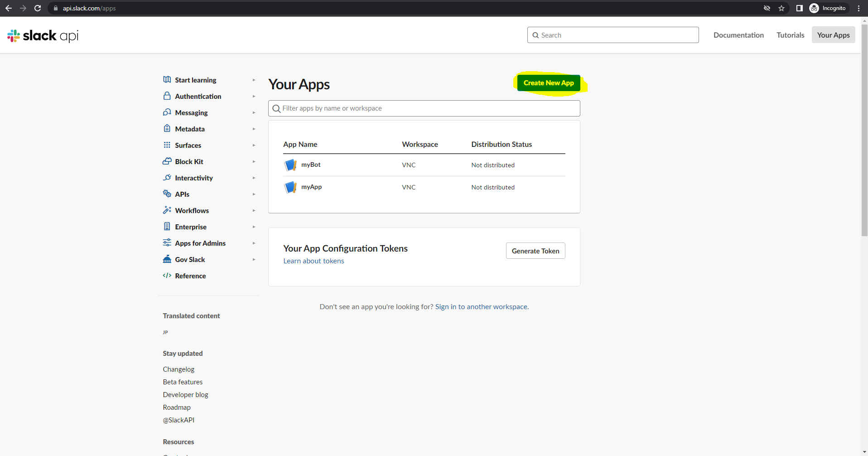Click the Filter apps by name field

pyautogui.click(x=424, y=108)
